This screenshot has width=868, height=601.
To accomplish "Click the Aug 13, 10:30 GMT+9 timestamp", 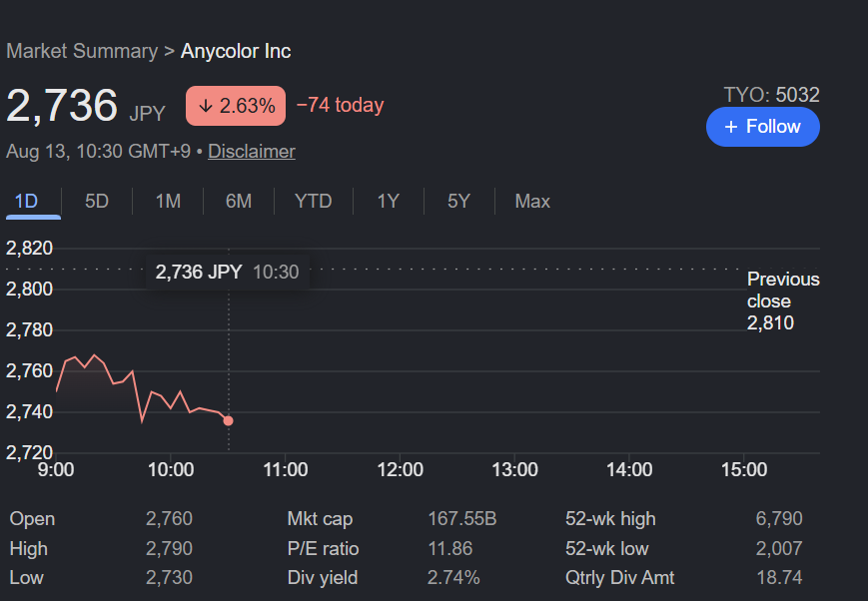I will (x=99, y=151).
